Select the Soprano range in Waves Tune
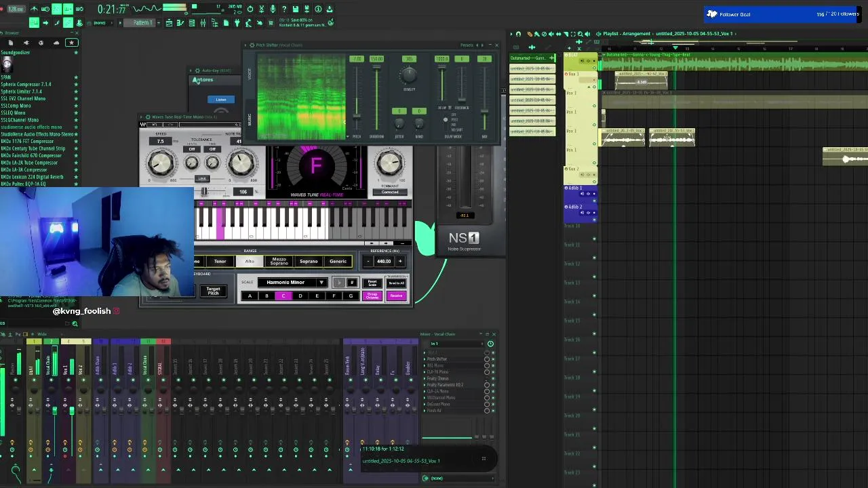Image resolution: width=868 pixels, height=488 pixels. [x=309, y=261]
